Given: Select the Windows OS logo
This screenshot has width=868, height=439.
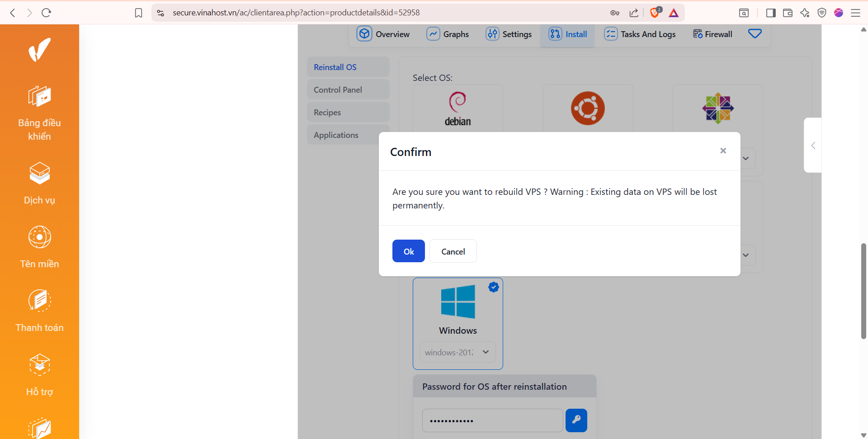Looking at the screenshot, I should (458, 302).
